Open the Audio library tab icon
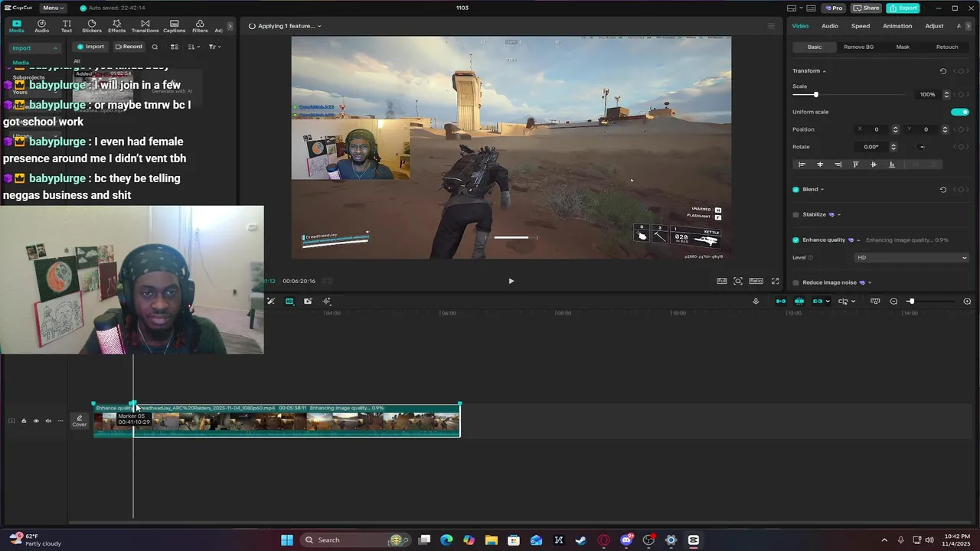The height and width of the screenshot is (551, 980). (x=41, y=26)
